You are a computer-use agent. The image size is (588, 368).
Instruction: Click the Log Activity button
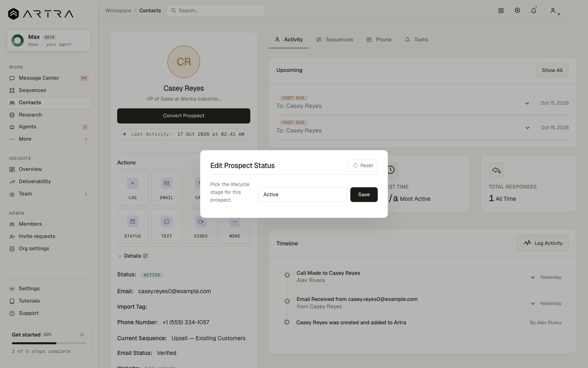click(x=543, y=243)
